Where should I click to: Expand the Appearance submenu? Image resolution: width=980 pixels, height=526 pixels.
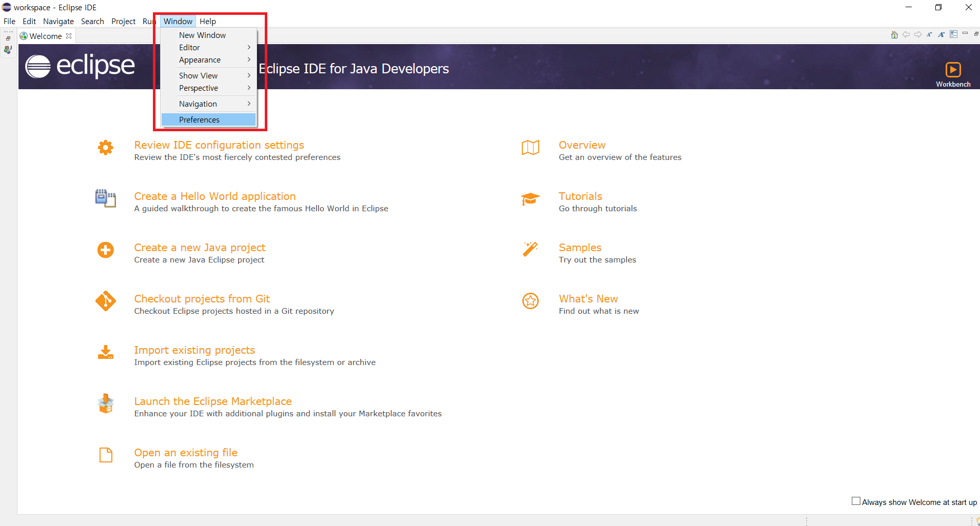208,60
